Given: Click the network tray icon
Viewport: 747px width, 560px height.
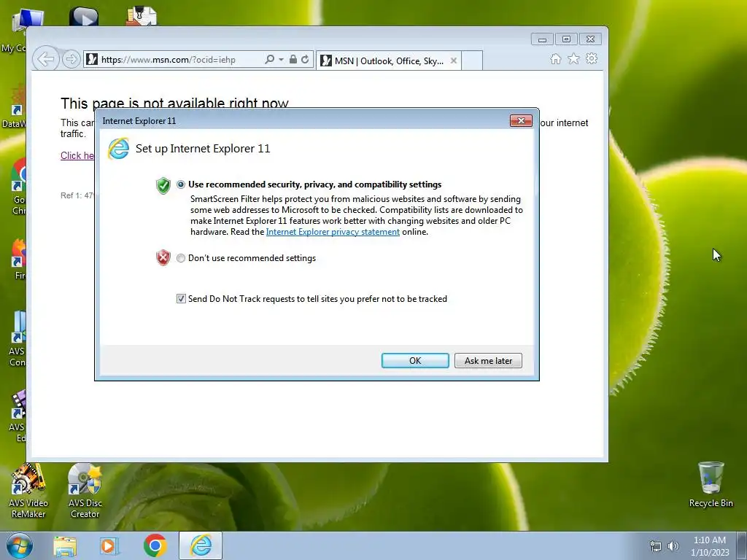Looking at the screenshot, I should point(656,546).
